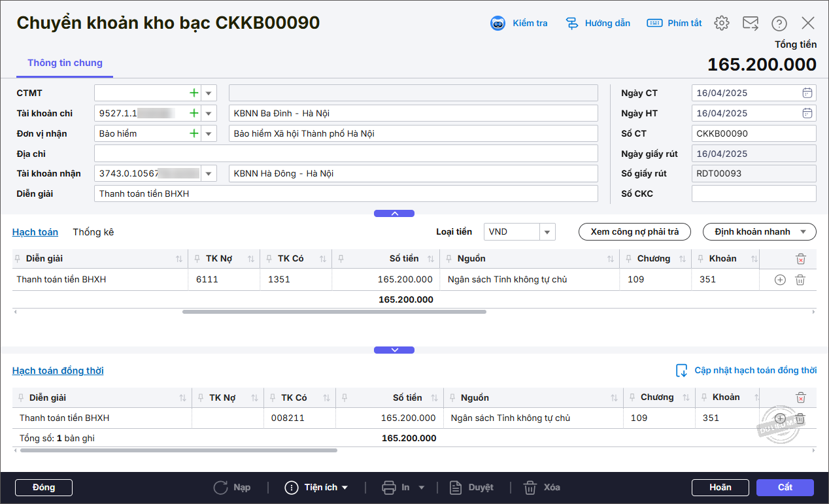
Task: Open the Ngày CT calendar picker
Action: tap(807, 93)
